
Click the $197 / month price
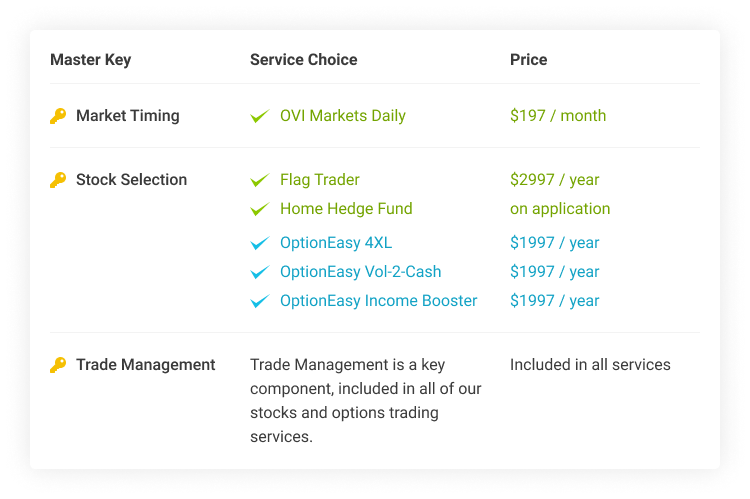558,116
